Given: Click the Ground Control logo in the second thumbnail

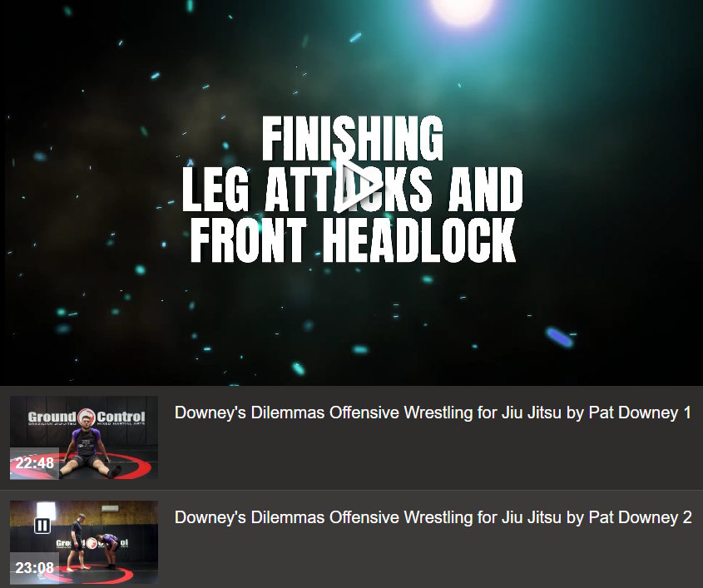Looking at the screenshot, I should pos(92,544).
